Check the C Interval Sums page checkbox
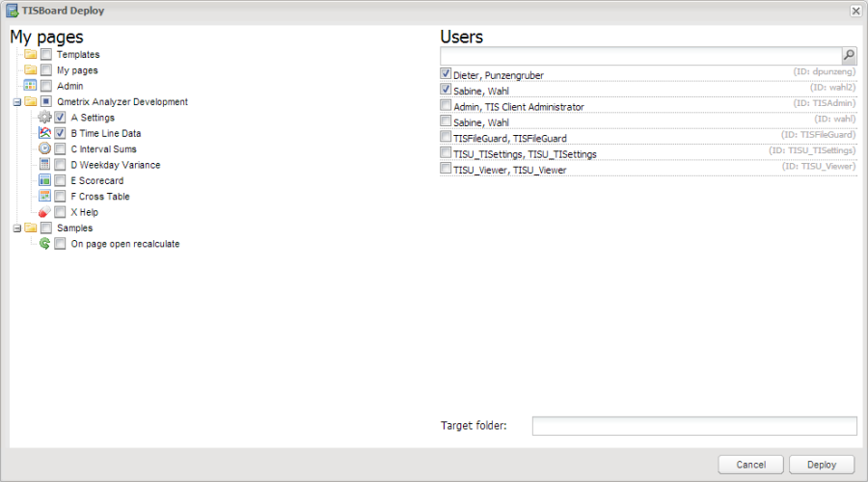 coord(60,148)
